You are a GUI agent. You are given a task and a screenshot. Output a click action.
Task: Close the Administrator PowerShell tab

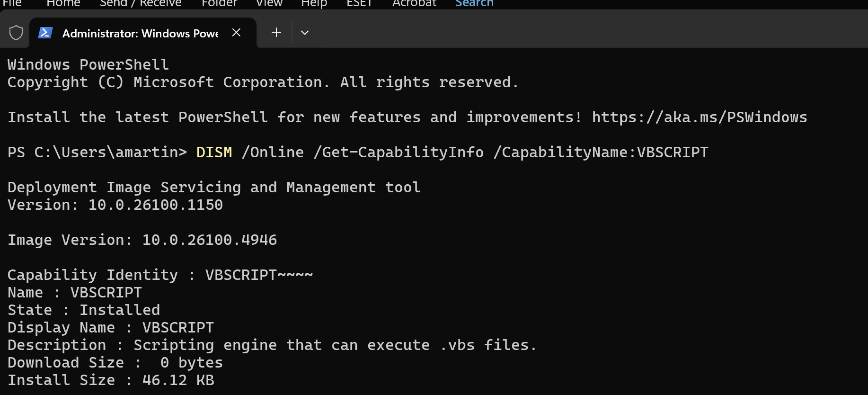click(237, 33)
